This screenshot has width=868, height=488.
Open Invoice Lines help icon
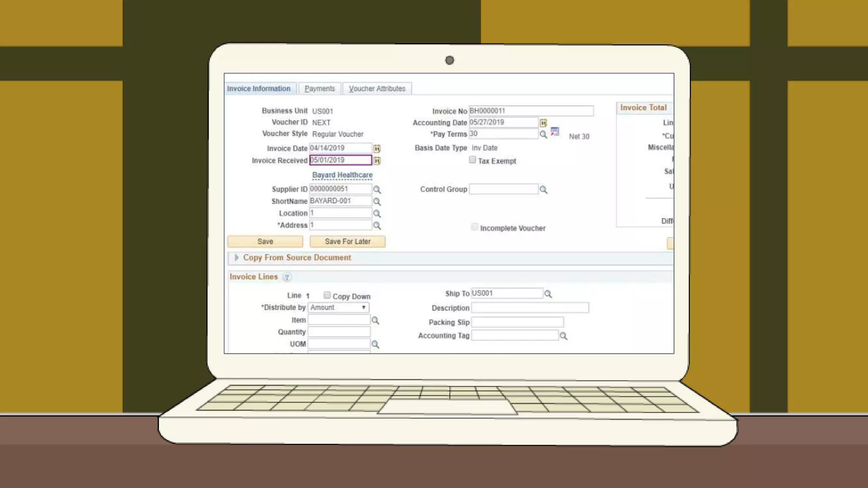point(287,277)
